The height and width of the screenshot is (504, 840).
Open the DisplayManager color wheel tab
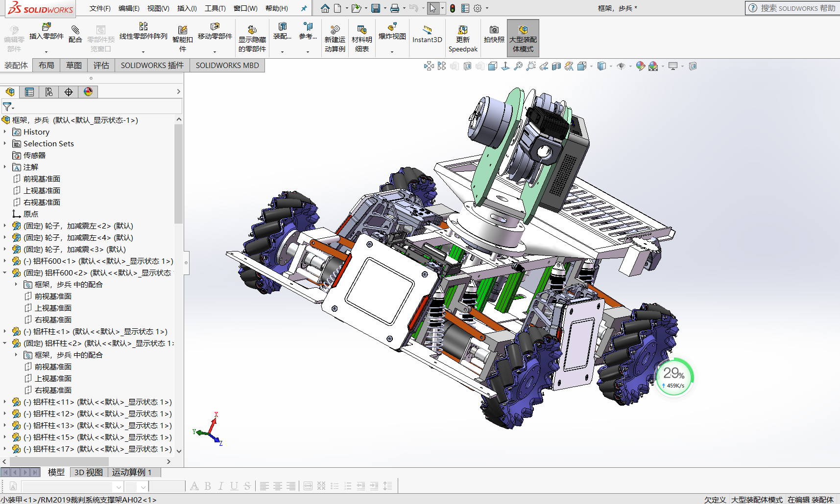tap(88, 92)
